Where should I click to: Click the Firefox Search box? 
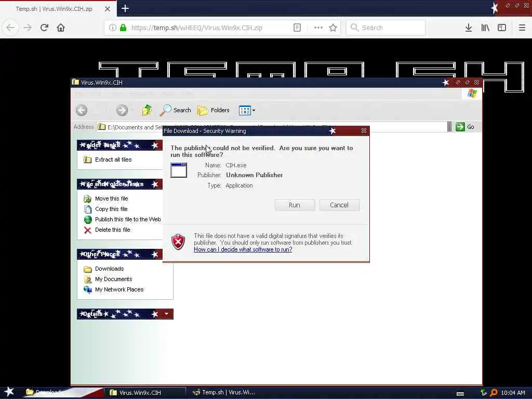point(385,28)
